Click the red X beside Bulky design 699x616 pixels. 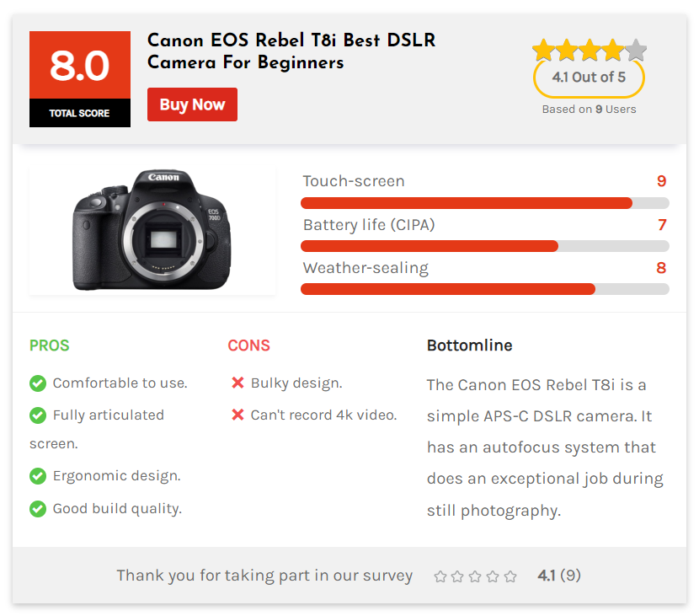pyautogui.click(x=237, y=383)
